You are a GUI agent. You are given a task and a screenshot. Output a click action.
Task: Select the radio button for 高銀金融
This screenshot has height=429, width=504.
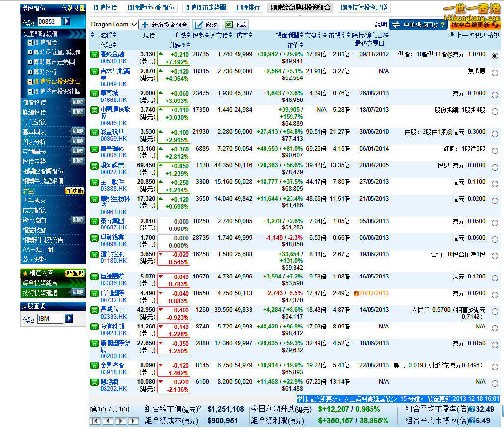click(495, 56)
